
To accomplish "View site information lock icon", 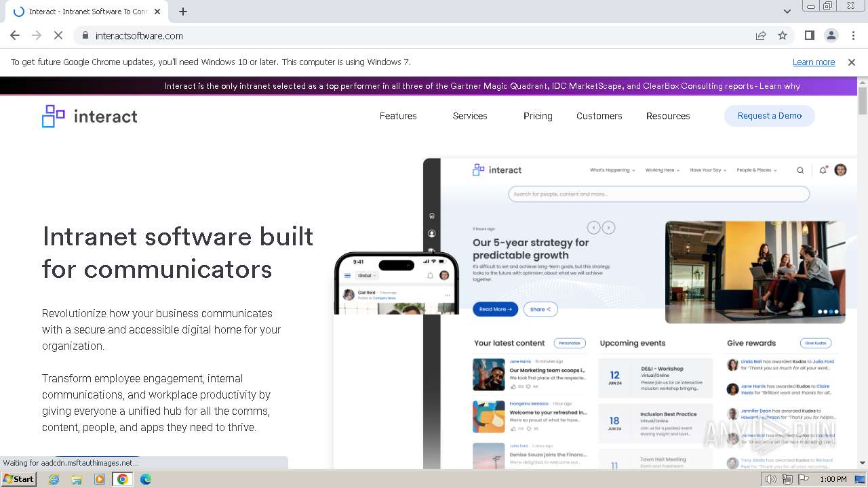I will point(85,36).
